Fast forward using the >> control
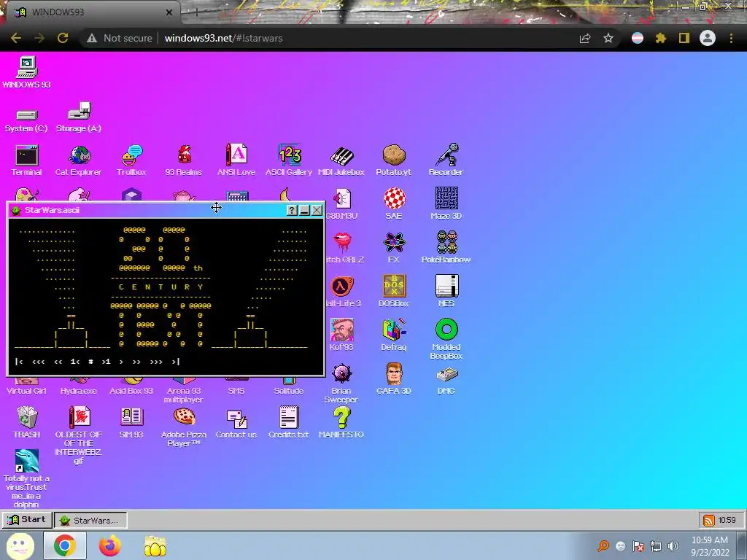The height and width of the screenshot is (560, 747). (x=136, y=362)
